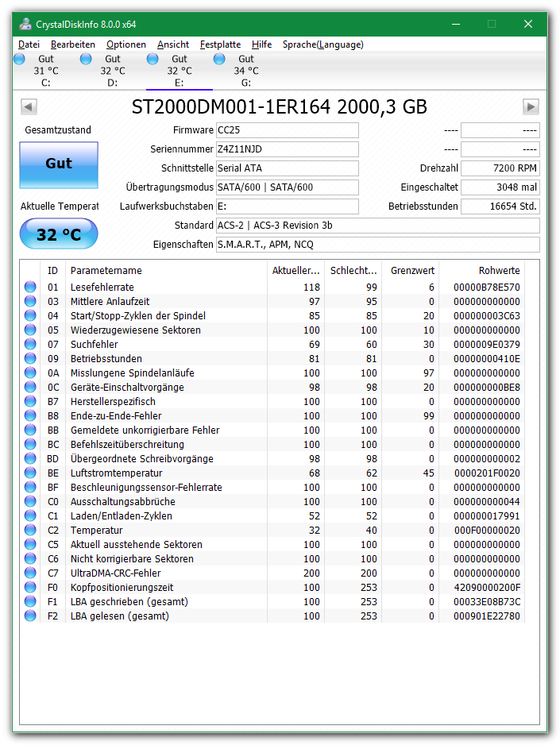Screen dimensions: 560x745
Task: Click the Übertragungsmodus field
Action: coord(288,187)
